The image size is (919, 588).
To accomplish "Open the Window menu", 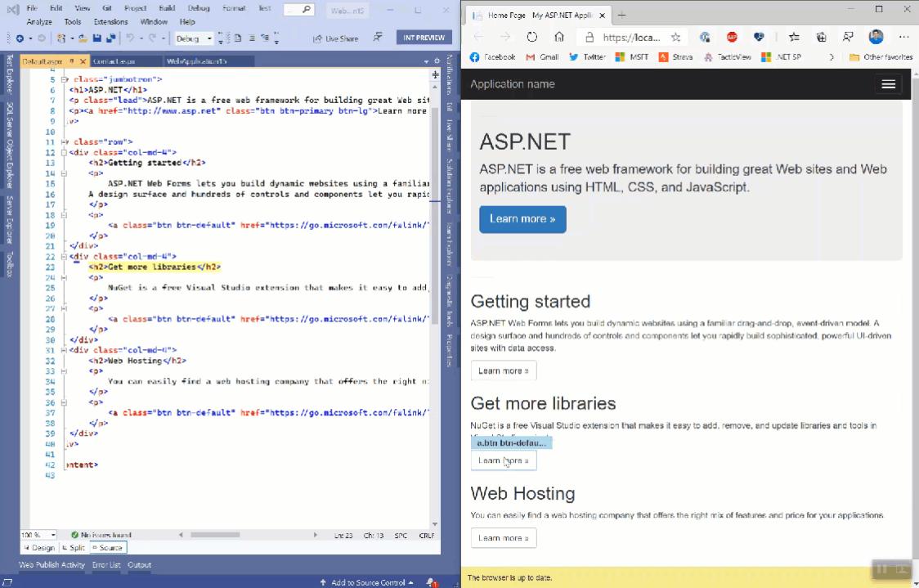I will point(154,22).
